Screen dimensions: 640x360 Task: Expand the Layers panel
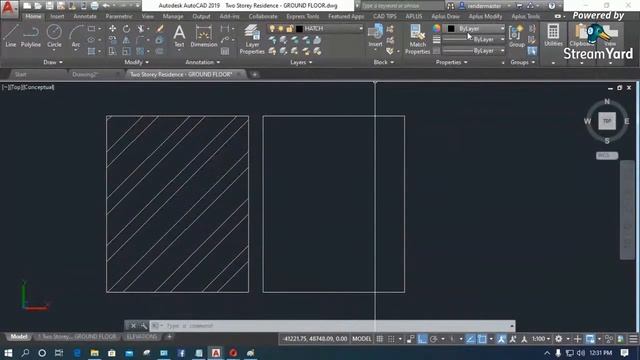tap(301, 62)
